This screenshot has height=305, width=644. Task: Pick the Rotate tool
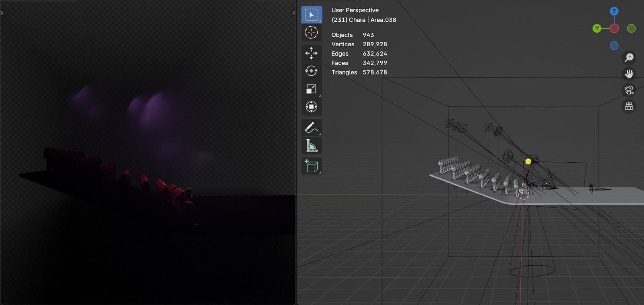(x=312, y=71)
